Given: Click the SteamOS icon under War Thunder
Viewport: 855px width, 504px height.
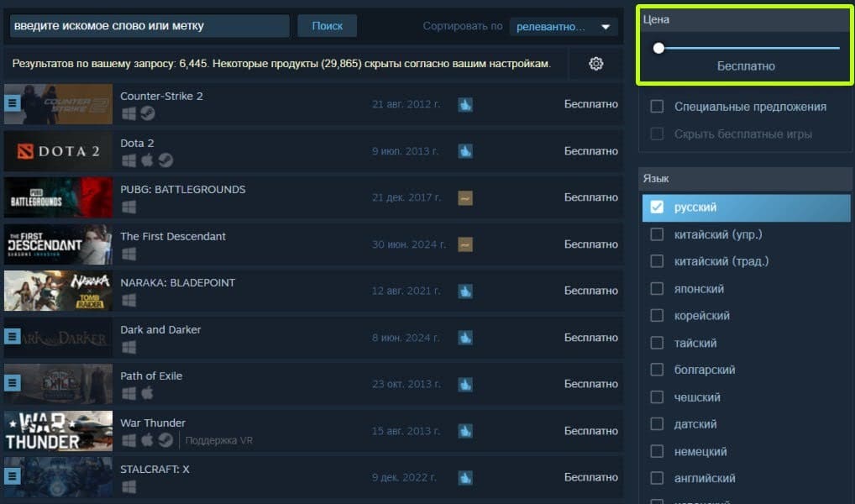Looking at the screenshot, I should [x=165, y=439].
